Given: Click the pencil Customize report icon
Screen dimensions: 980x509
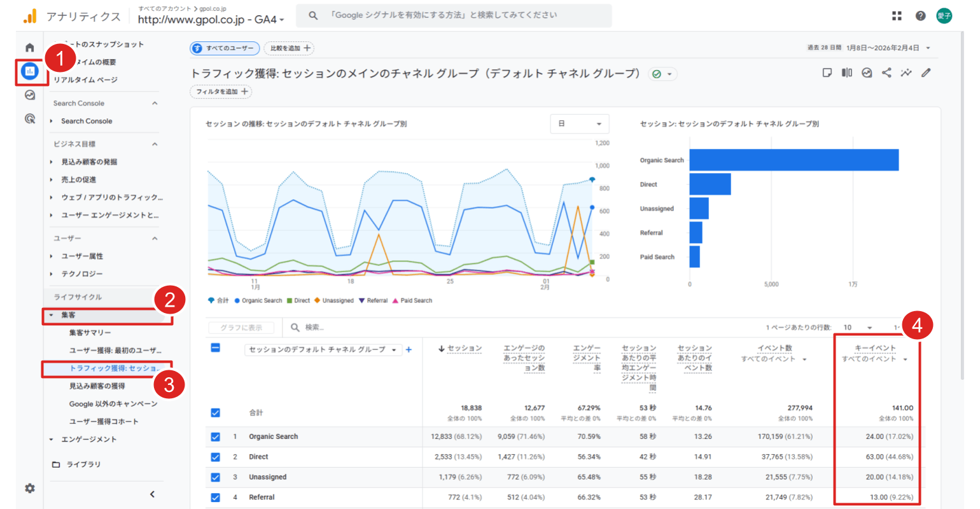Looking at the screenshot, I should coord(926,73).
